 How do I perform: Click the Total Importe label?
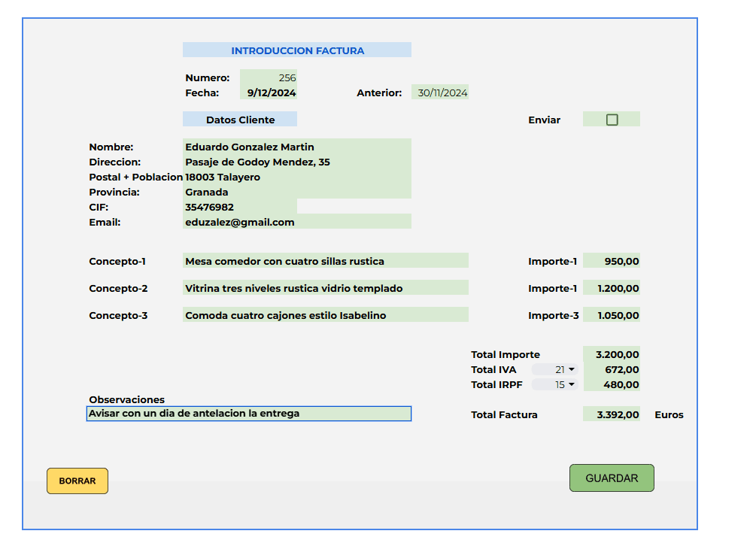[x=506, y=355]
